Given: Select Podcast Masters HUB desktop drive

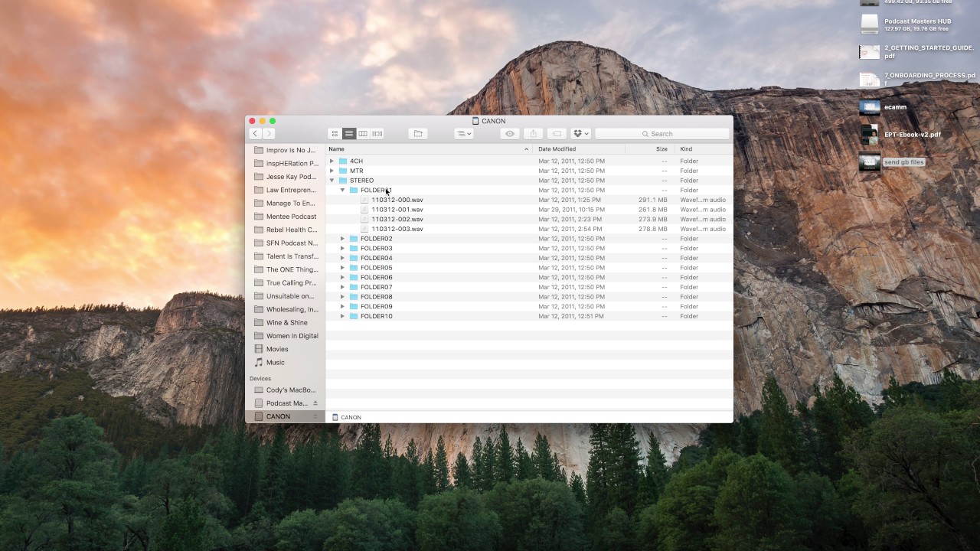Looking at the screenshot, I should click(906, 24).
